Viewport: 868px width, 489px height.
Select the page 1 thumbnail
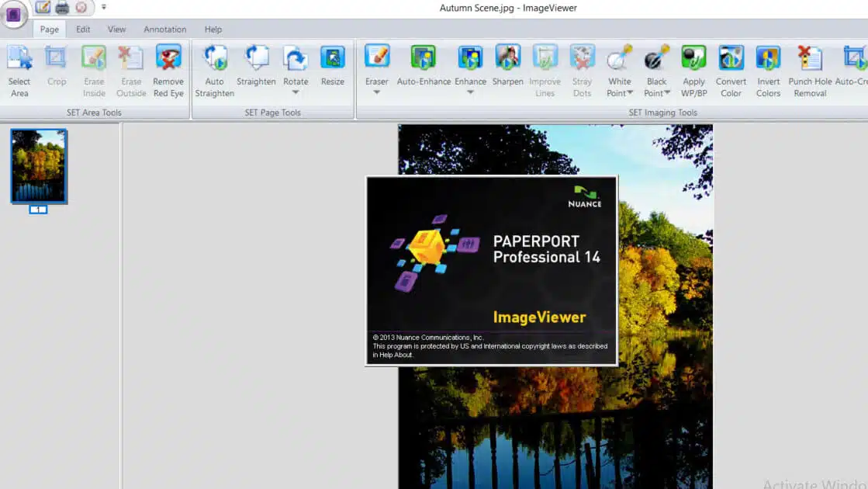38,166
